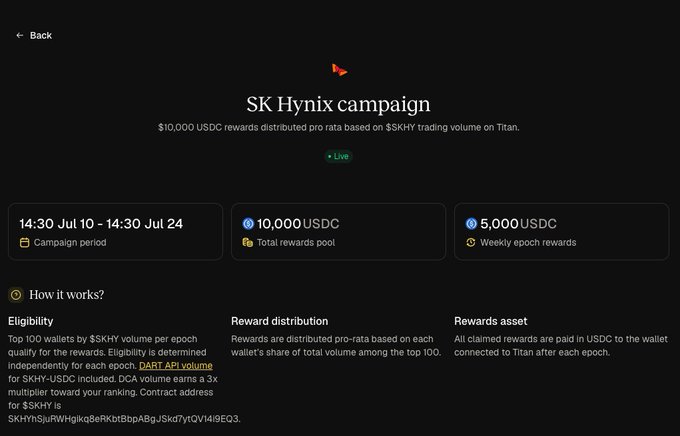Image resolution: width=680 pixels, height=436 pixels.
Task: Click the Eligibility heading
Action: 30,321
